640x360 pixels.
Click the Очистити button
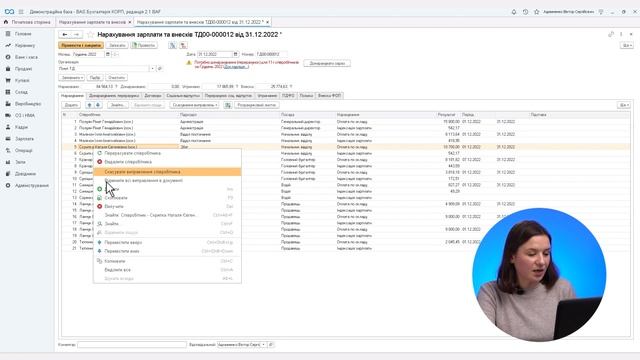(x=116, y=78)
